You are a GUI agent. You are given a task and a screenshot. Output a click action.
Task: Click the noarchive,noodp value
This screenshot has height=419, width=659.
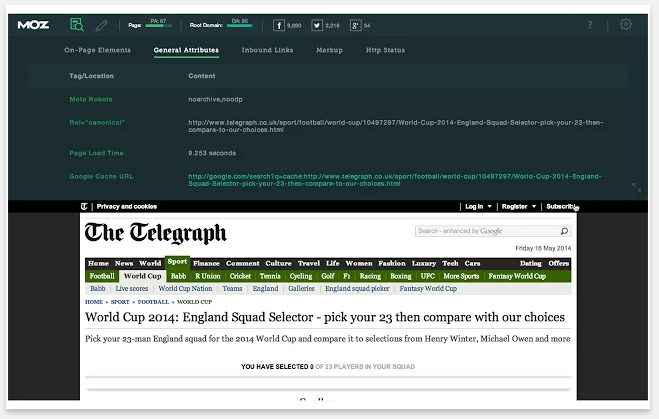(x=215, y=100)
